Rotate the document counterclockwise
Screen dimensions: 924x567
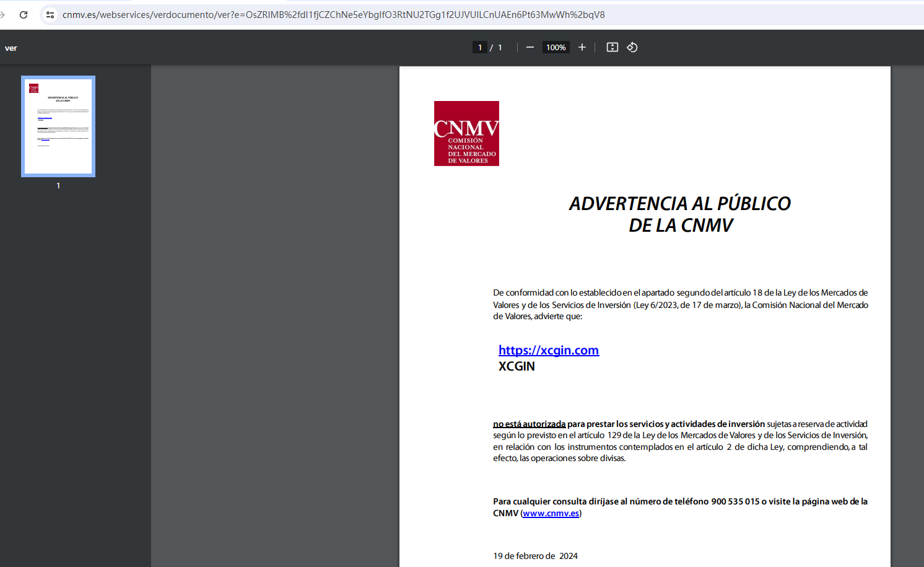tap(632, 47)
